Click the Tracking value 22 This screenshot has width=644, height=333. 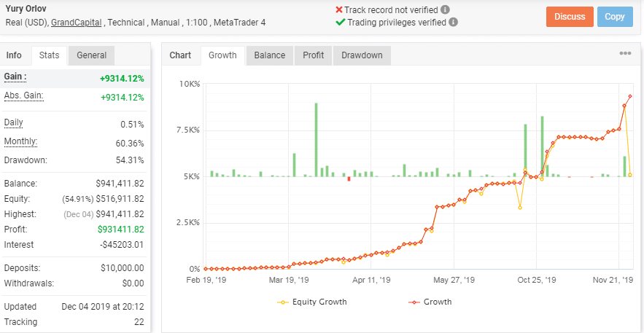(139, 322)
